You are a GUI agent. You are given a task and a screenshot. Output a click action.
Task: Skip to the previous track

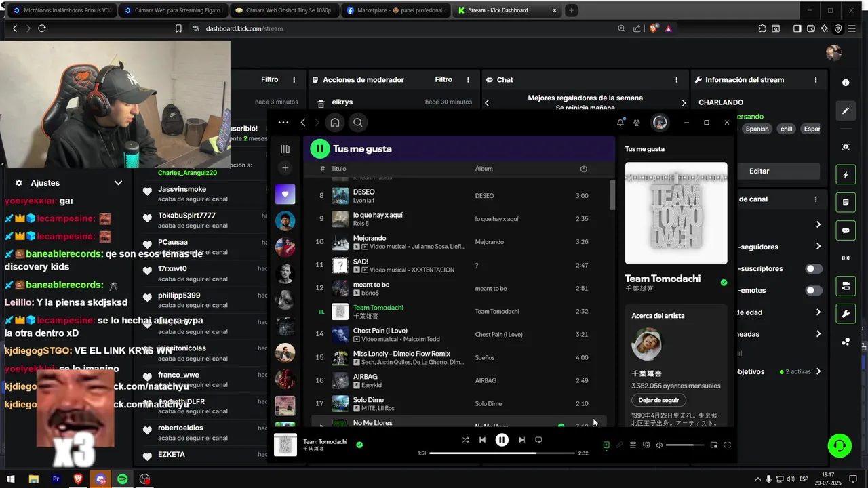[482, 440]
